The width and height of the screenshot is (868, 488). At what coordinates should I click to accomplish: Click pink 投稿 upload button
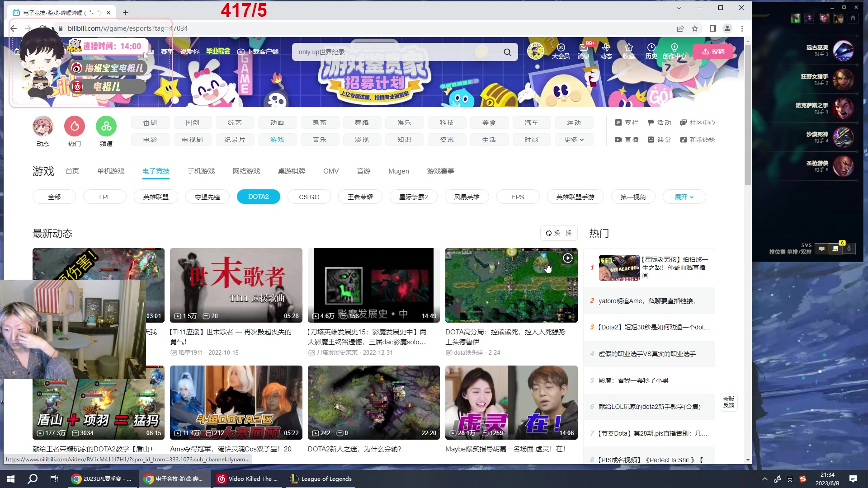point(713,52)
